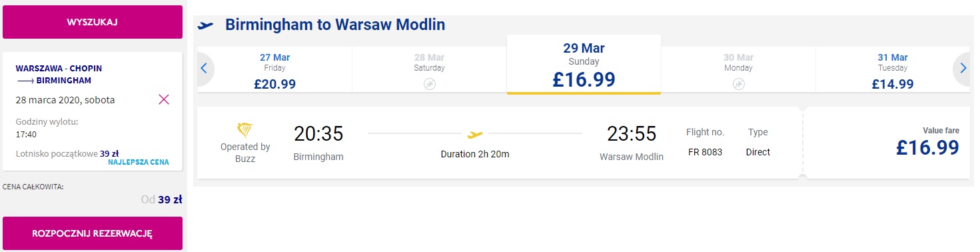Image resolution: width=980 pixels, height=252 pixels.
Task: Click the WYSZUKAJ search button
Action: click(x=93, y=22)
